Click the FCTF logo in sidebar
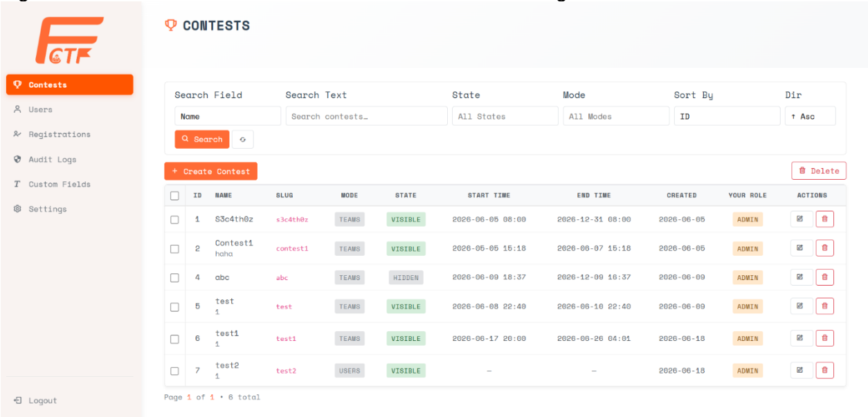 coord(70,41)
